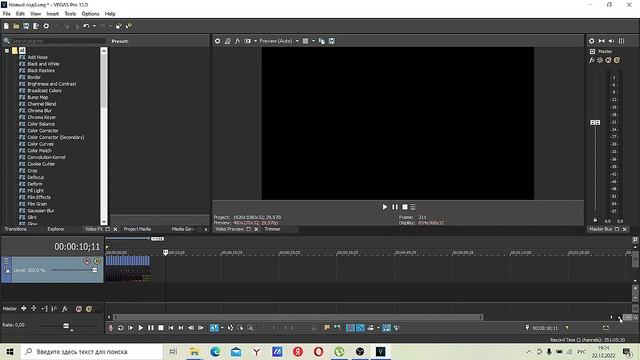
Task: Go to end of the project
Action: [x=181, y=328]
